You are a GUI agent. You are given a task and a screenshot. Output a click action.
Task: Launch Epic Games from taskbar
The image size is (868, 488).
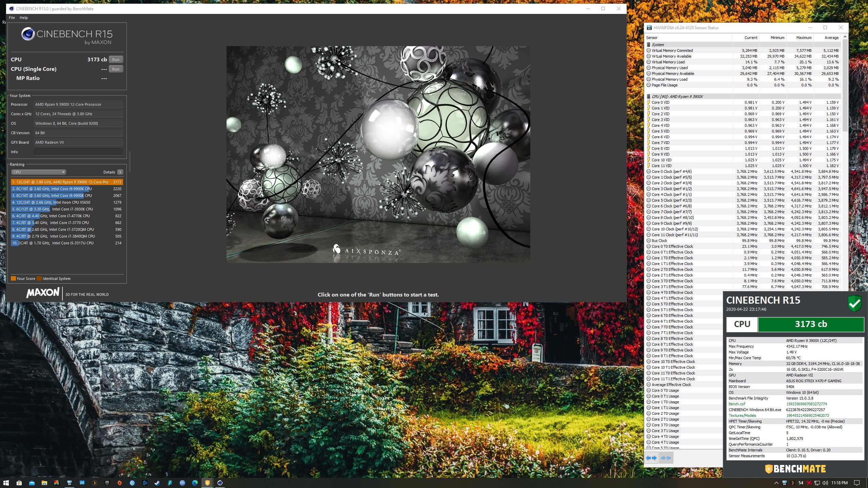tap(107, 483)
